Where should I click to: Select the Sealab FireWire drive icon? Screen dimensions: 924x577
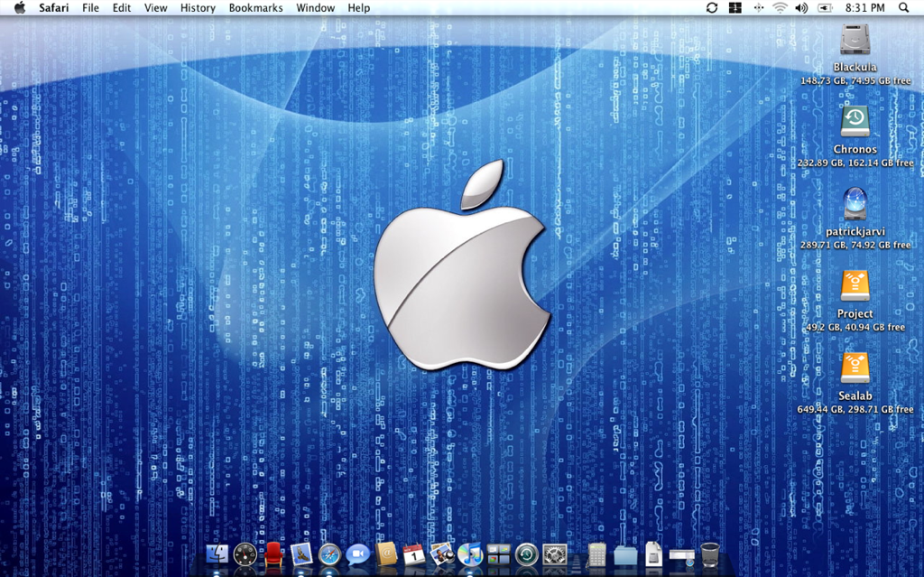pyautogui.click(x=855, y=368)
